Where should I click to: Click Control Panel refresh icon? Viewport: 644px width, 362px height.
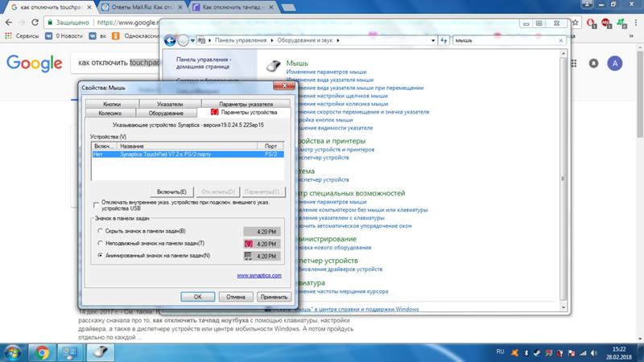(444, 40)
